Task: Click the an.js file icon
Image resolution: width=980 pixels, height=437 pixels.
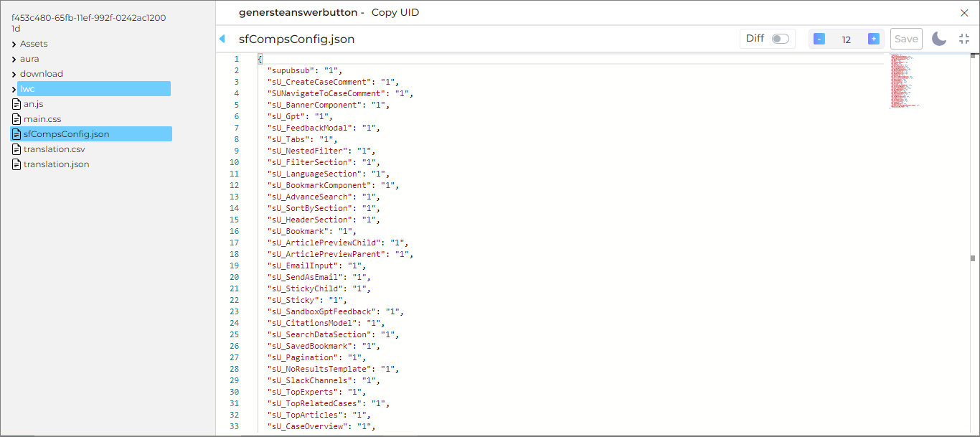Action: (17, 104)
